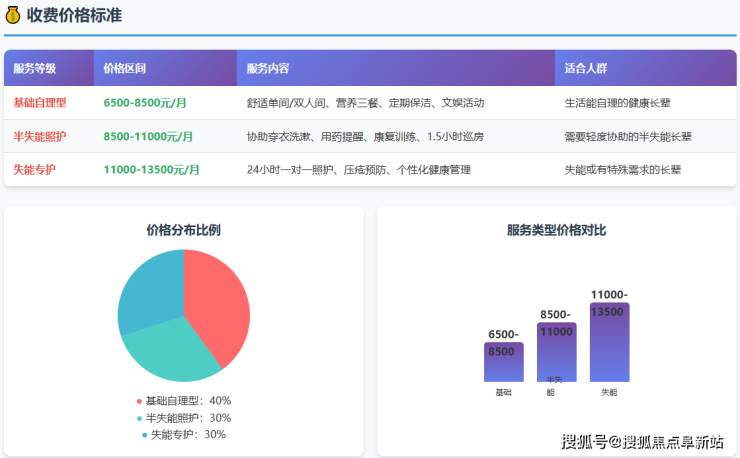Click the 搜狐号@搜狐焦点阜新站 watermark

tap(643, 441)
